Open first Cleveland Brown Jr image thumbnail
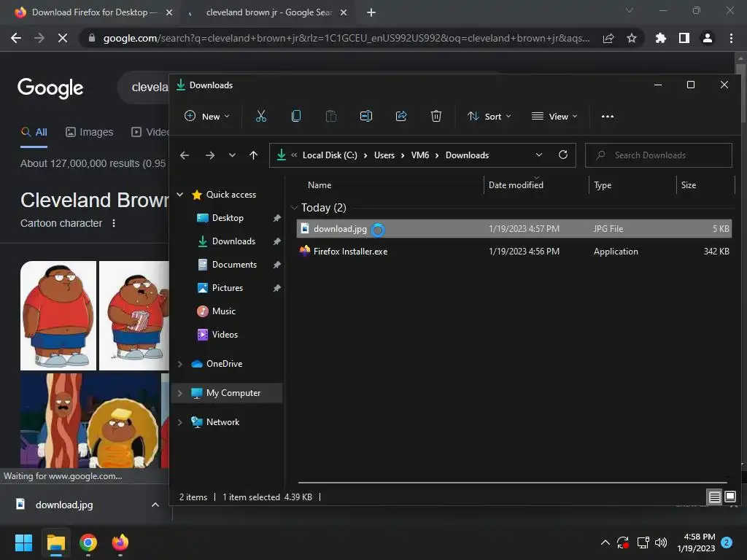The height and width of the screenshot is (560, 747). (58, 316)
